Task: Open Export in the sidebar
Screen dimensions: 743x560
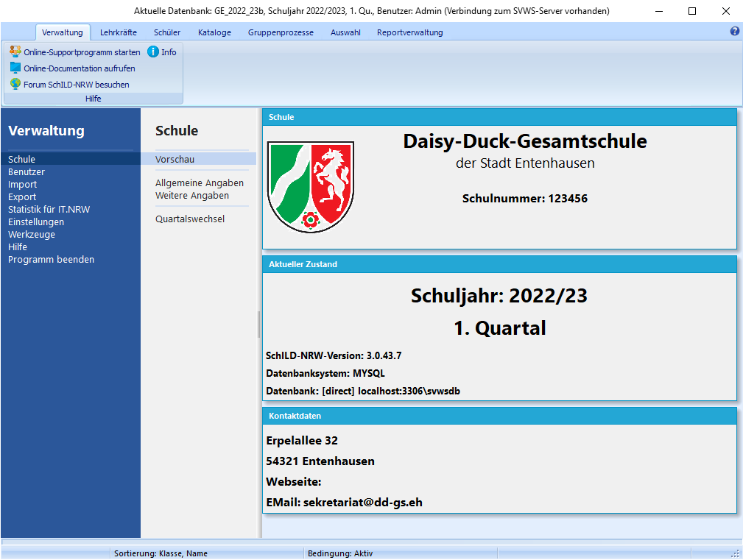Action: tap(22, 197)
